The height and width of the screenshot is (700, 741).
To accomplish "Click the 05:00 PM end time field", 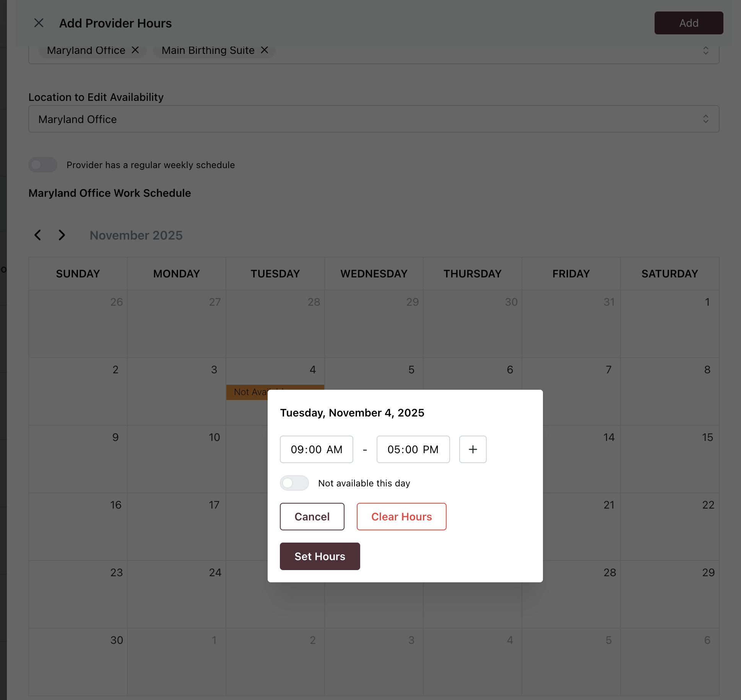I will [413, 449].
